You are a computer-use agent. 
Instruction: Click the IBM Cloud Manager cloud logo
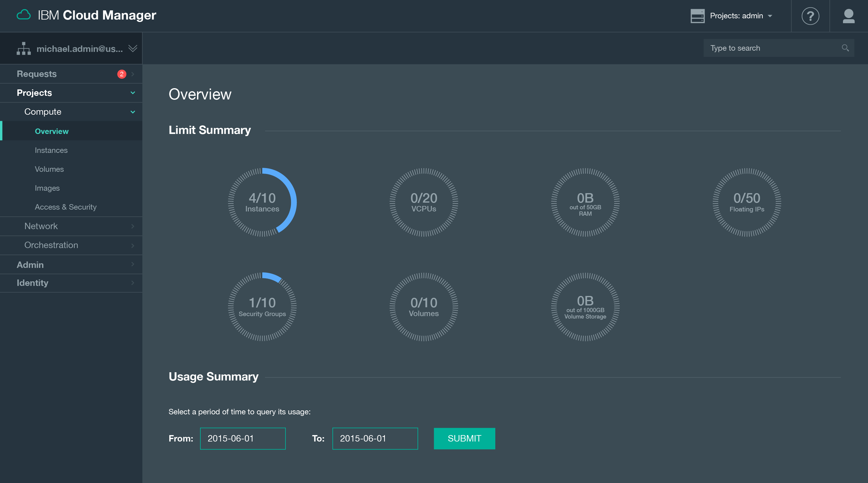(23, 15)
